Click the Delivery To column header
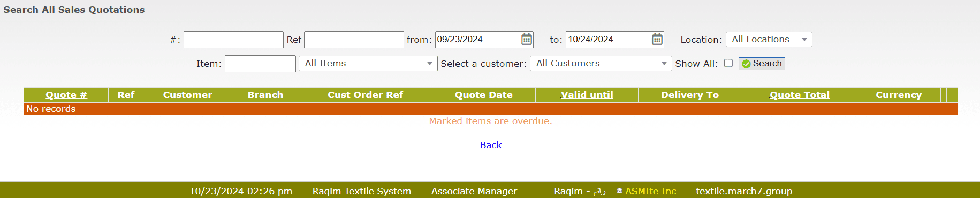 pyautogui.click(x=690, y=95)
